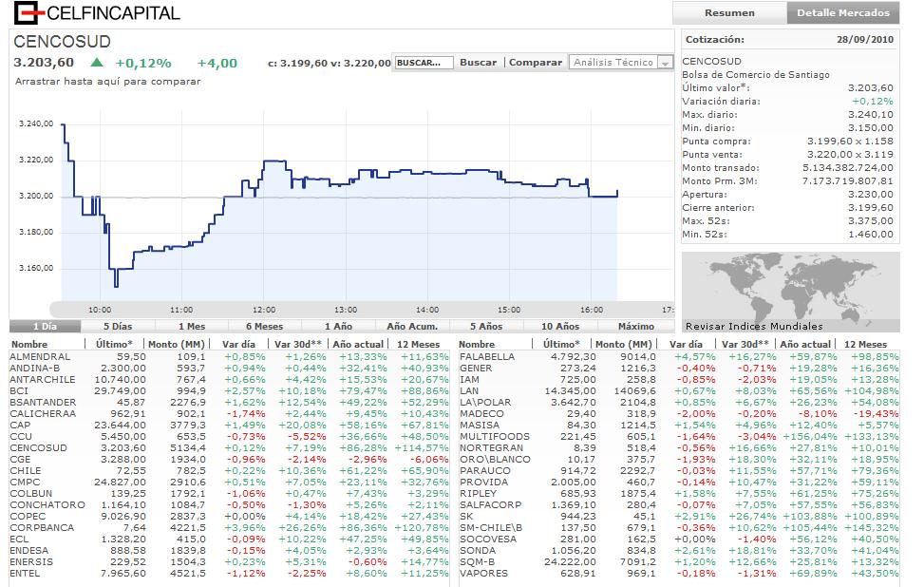Viewport: 924px width, 587px height.
Task: Switch to the Detalle Mercados tab
Action: click(x=842, y=13)
